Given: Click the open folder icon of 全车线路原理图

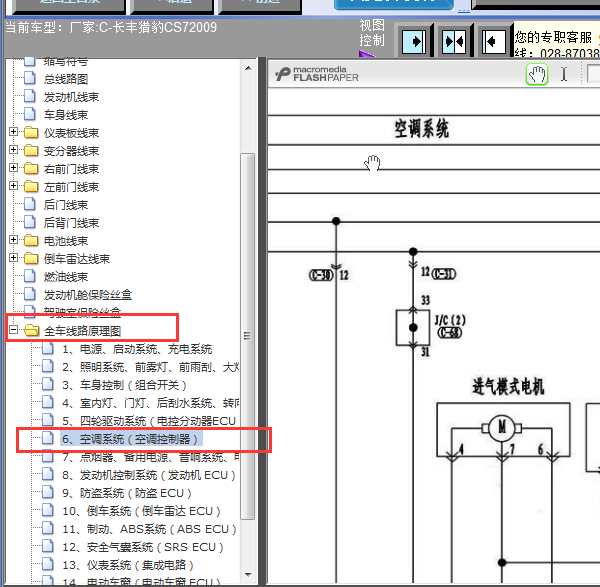Looking at the screenshot, I should click(x=31, y=330).
